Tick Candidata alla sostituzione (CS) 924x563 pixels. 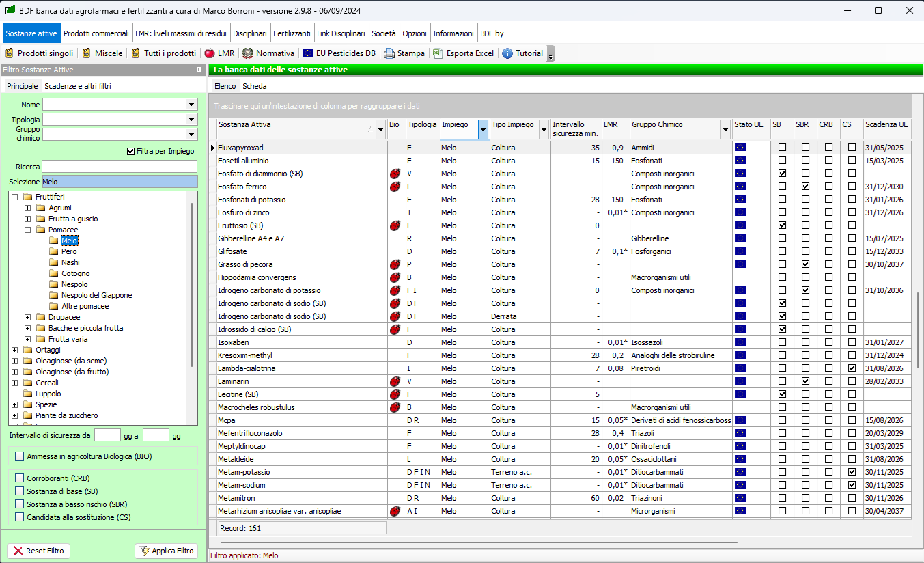point(19,517)
